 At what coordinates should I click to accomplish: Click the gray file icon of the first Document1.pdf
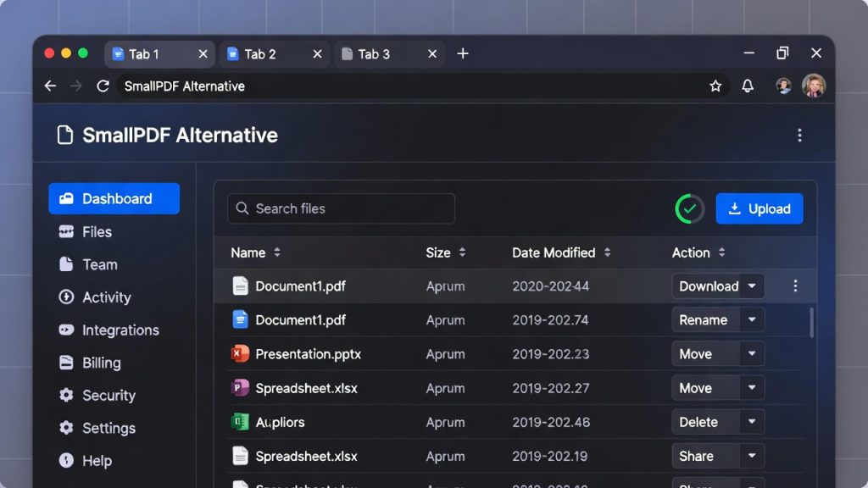click(240, 286)
